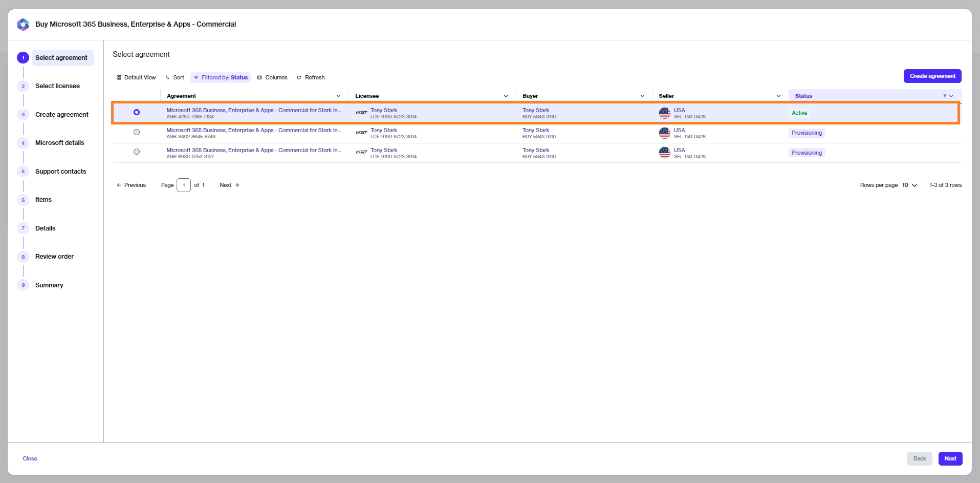The image size is (980, 483).
Task: Expand the Agreement column header dropdown
Action: click(338, 96)
